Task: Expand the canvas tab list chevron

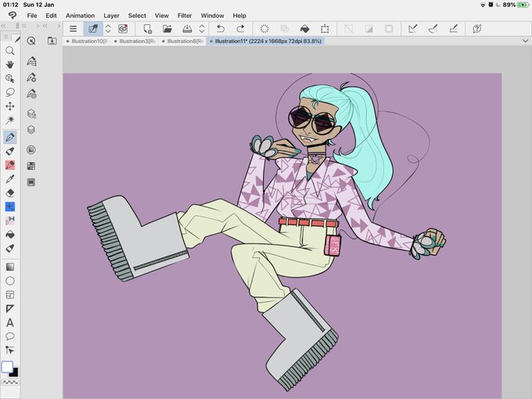Action: tap(525, 41)
